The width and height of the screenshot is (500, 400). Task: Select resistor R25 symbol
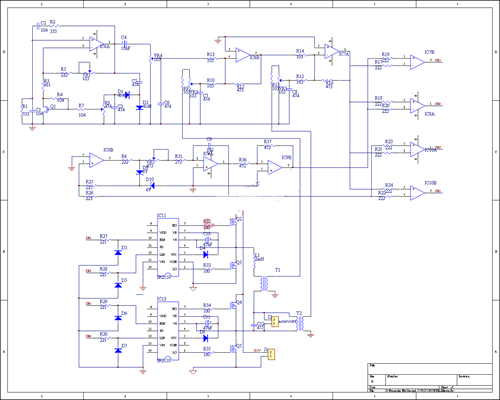point(90,186)
